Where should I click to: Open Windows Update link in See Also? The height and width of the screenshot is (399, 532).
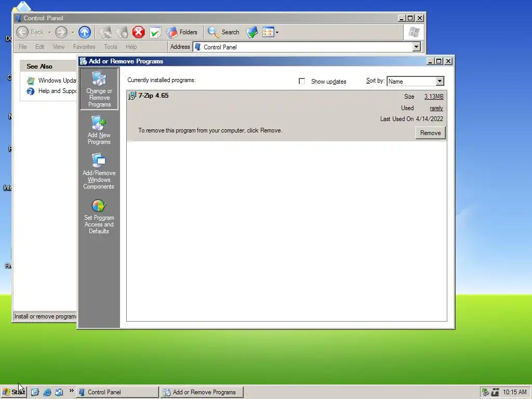pos(57,81)
